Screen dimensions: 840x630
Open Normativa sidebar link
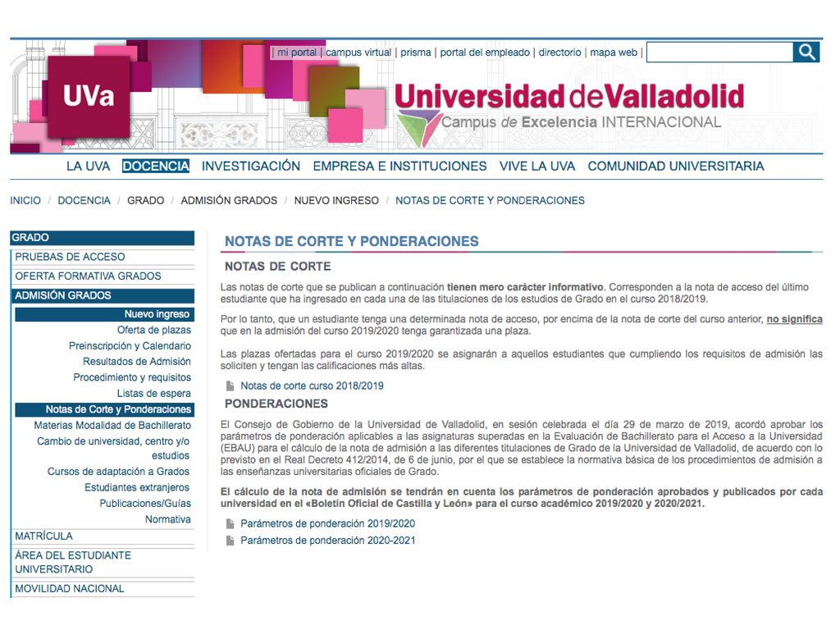click(x=167, y=519)
